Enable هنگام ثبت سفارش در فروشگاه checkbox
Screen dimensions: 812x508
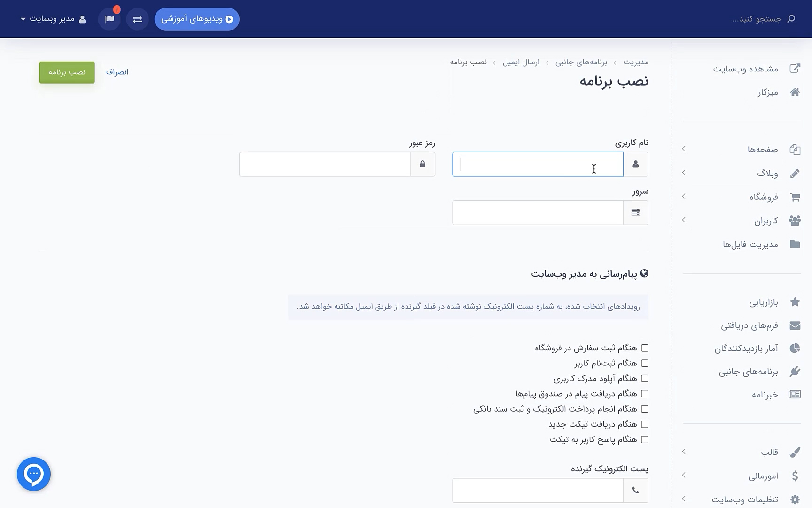pyautogui.click(x=645, y=348)
